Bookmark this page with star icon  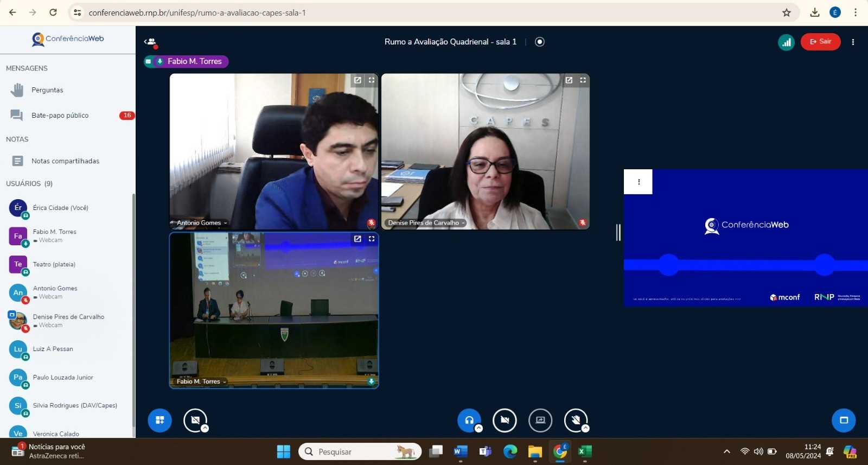pos(787,12)
